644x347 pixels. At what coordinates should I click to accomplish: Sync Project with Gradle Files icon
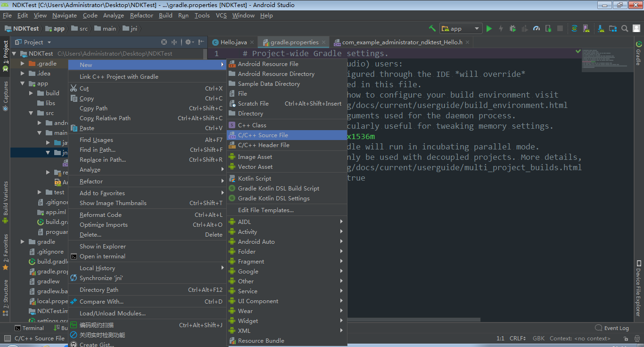pyautogui.click(x=574, y=28)
